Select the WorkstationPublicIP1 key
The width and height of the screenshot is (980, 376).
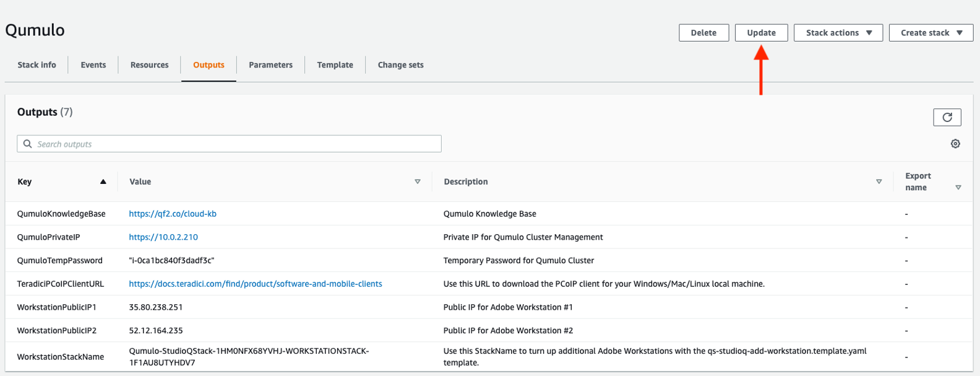56,307
